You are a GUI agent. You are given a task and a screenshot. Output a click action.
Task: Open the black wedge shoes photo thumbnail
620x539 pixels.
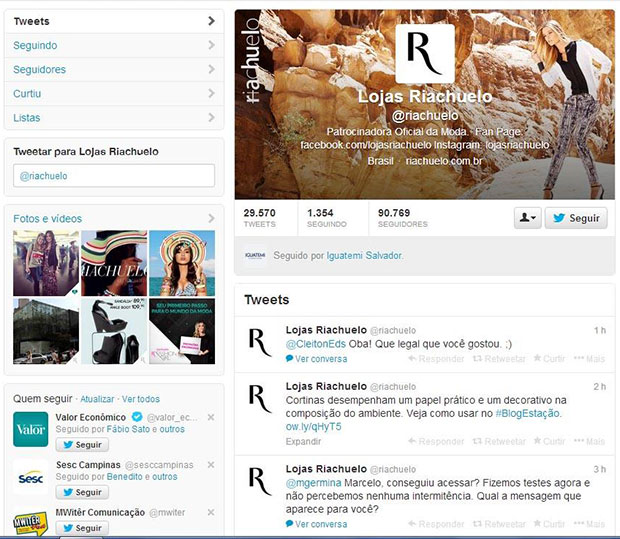point(114,331)
